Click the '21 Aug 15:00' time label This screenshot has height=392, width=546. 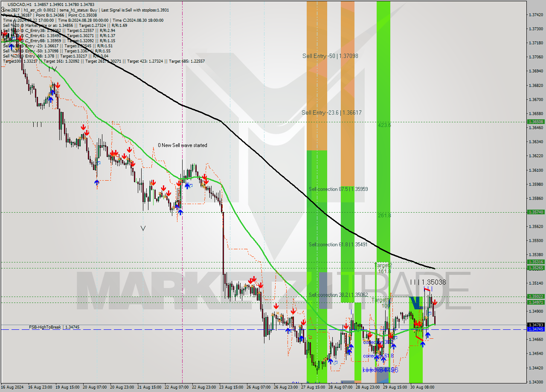coord(149,387)
